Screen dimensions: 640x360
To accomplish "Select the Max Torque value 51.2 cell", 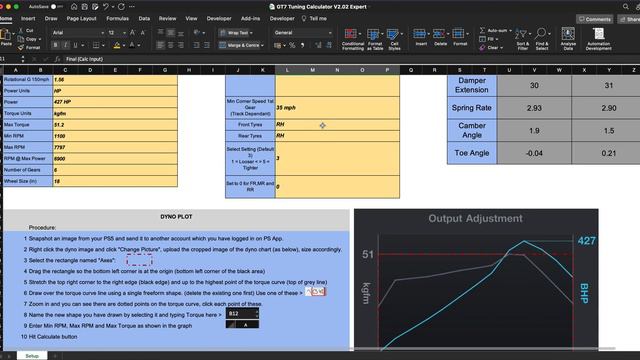I will tap(115, 125).
